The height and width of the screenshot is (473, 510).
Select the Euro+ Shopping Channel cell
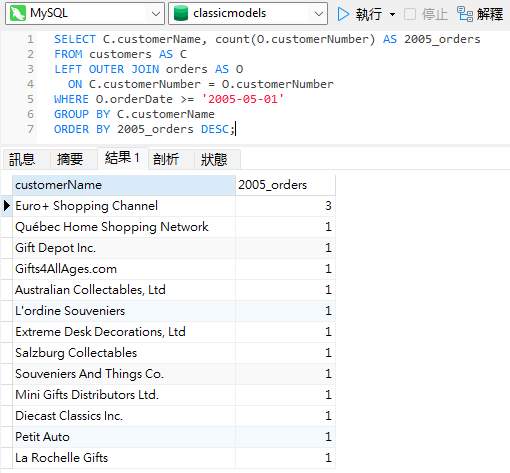pos(124,206)
